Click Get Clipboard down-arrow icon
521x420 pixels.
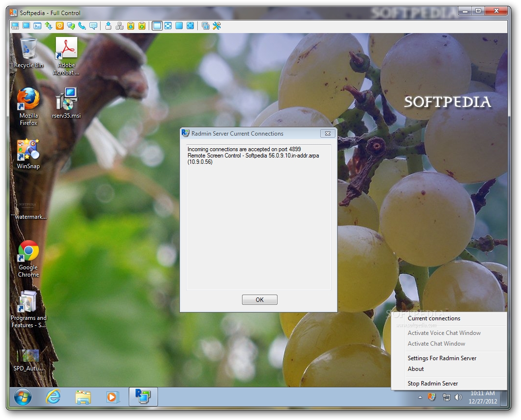coord(131,26)
